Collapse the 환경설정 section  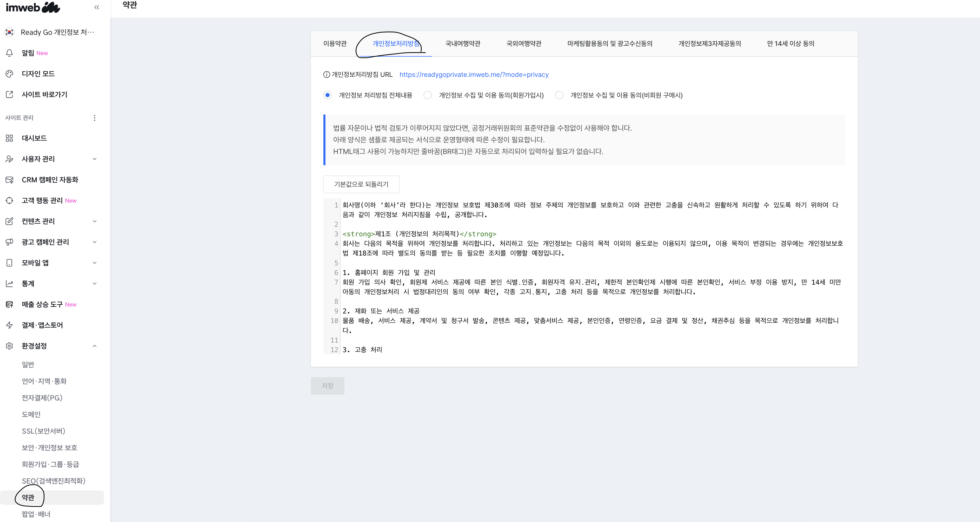click(x=94, y=346)
